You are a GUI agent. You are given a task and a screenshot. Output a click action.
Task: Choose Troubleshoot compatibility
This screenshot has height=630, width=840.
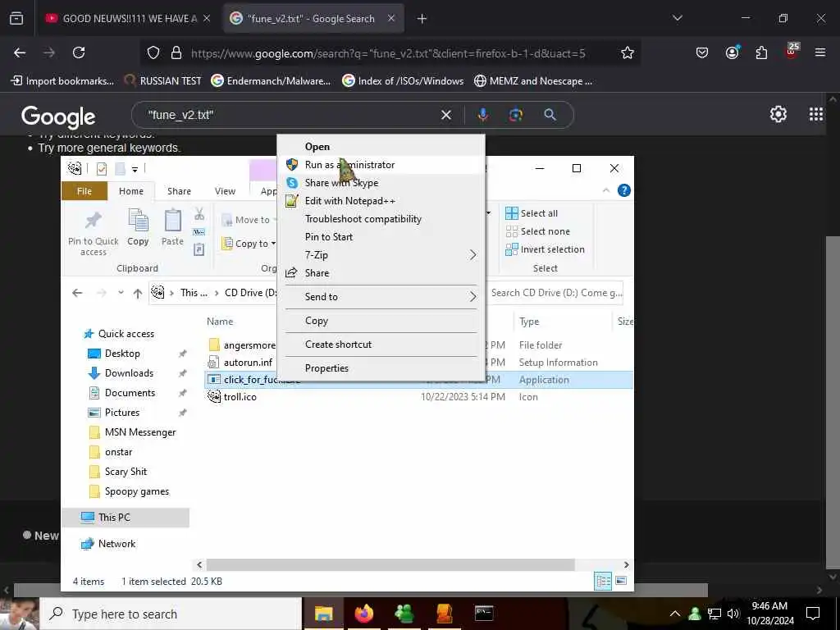pos(381,219)
